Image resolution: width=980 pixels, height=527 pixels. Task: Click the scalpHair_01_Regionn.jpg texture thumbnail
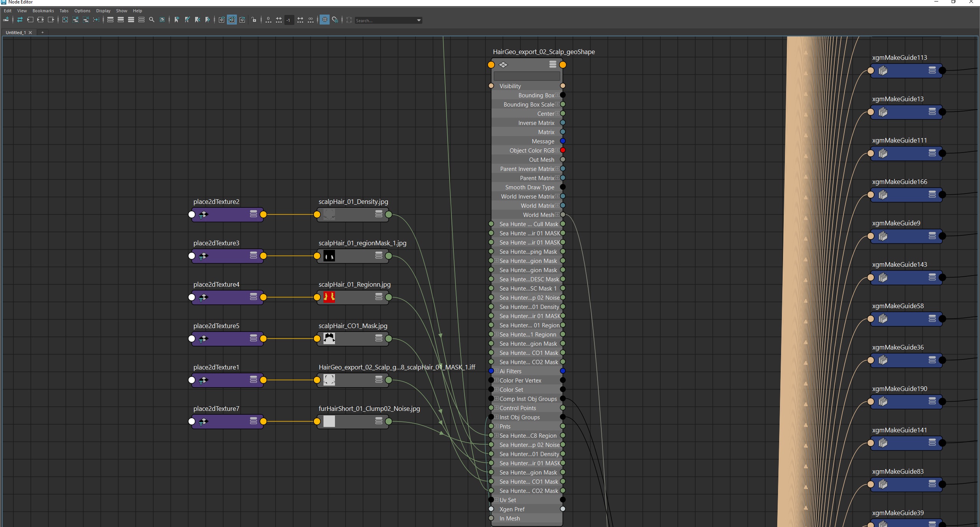[329, 297]
